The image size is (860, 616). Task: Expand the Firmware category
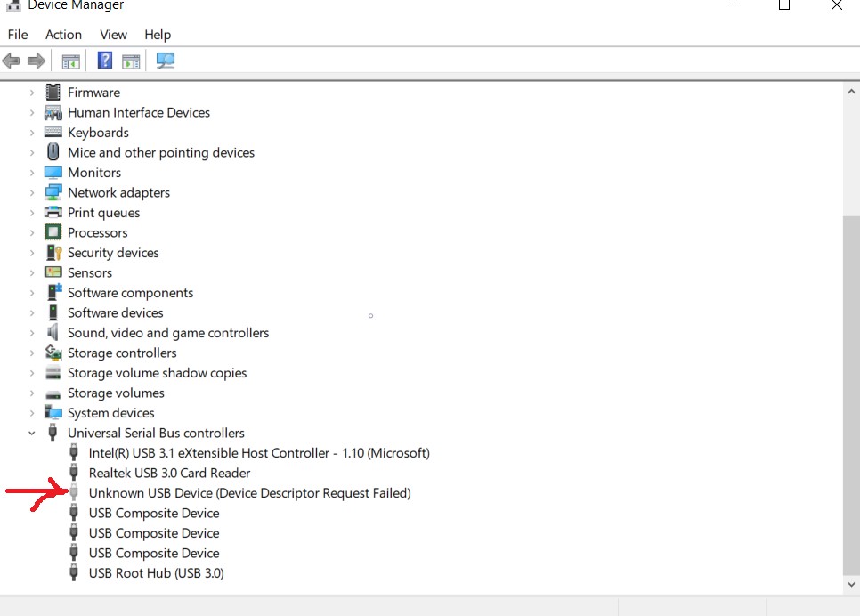point(32,93)
